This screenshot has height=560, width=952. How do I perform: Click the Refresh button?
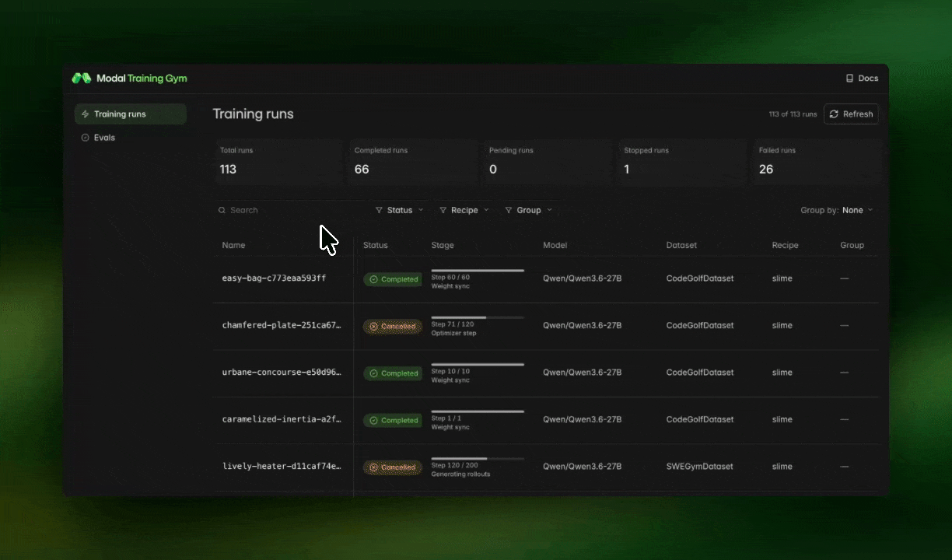coord(851,114)
